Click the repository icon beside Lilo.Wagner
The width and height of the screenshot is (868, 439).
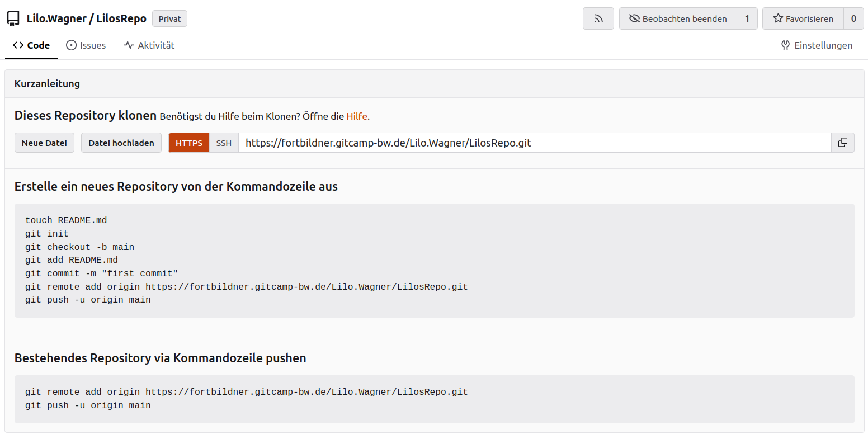(13, 18)
